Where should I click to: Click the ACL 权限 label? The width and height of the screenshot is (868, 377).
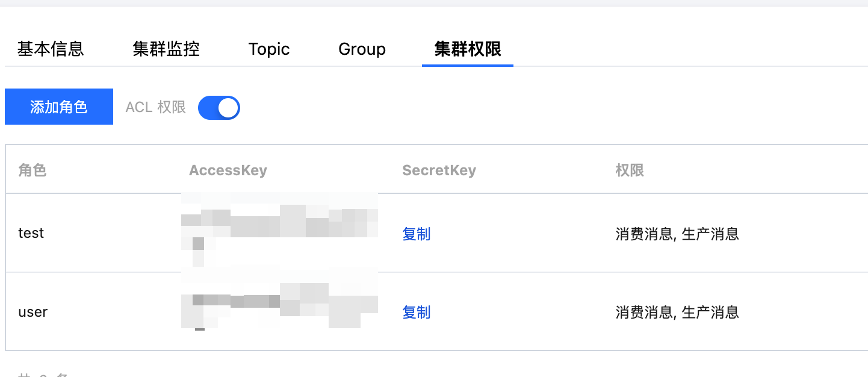(x=156, y=107)
